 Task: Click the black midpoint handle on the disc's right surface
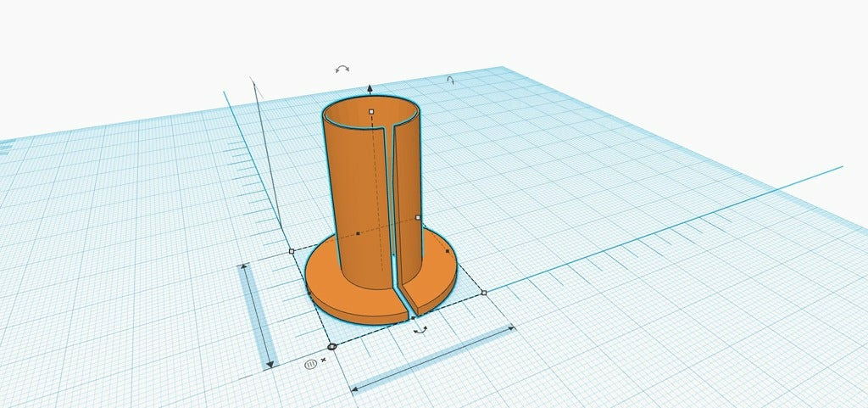click(448, 251)
